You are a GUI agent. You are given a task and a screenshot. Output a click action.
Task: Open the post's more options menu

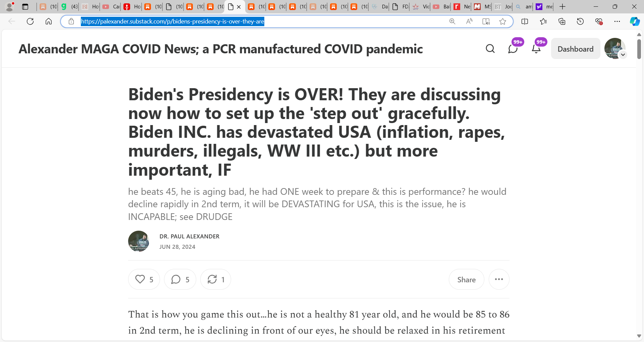click(x=499, y=279)
